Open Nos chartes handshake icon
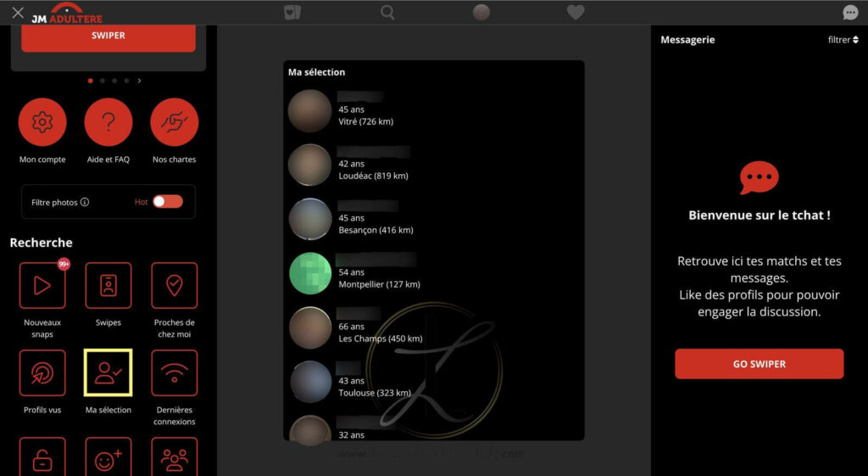This screenshot has height=476, width=868. click(175, 122)
